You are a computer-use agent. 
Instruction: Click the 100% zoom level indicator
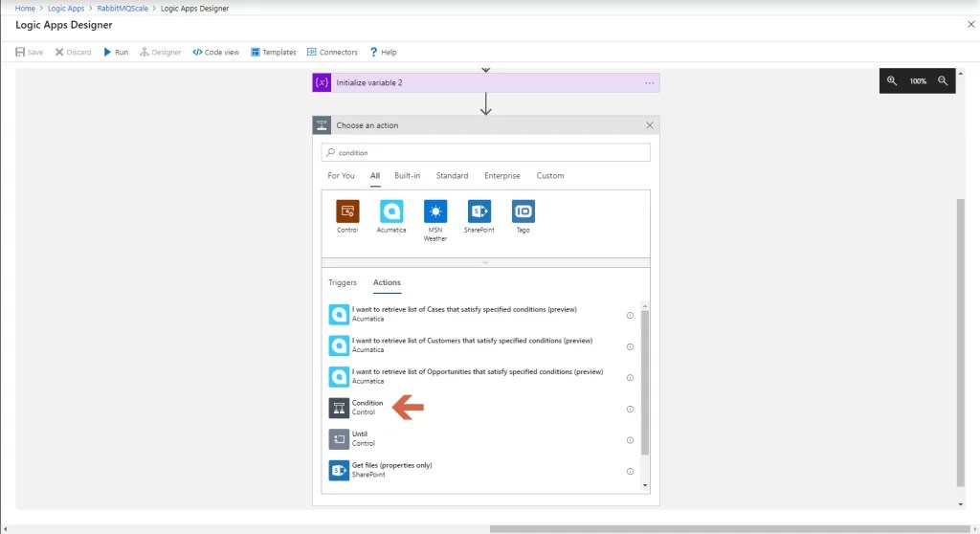point(918,81)
